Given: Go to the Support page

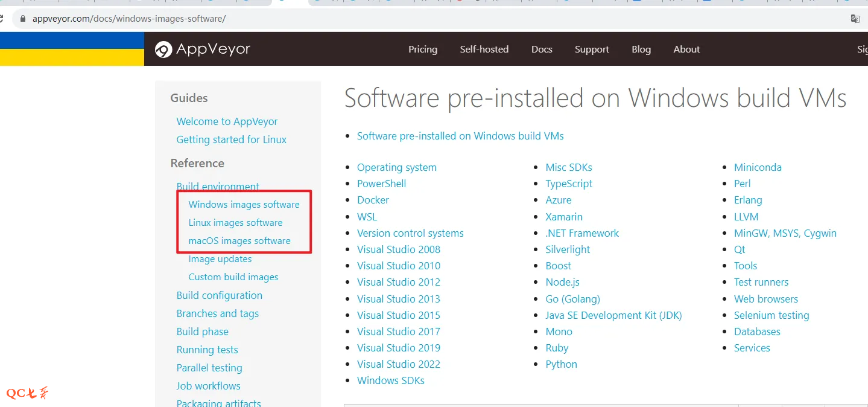Looking at the screenshot, I should pos(591,50).
